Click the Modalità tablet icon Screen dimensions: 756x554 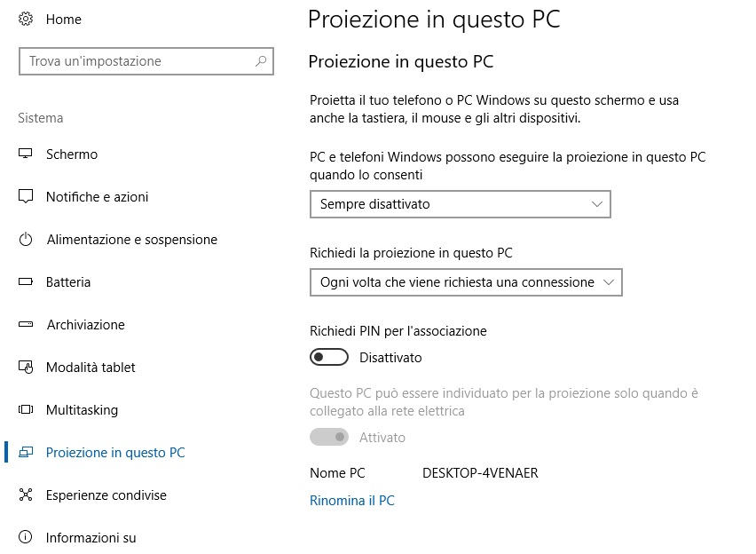pos(26,368)
